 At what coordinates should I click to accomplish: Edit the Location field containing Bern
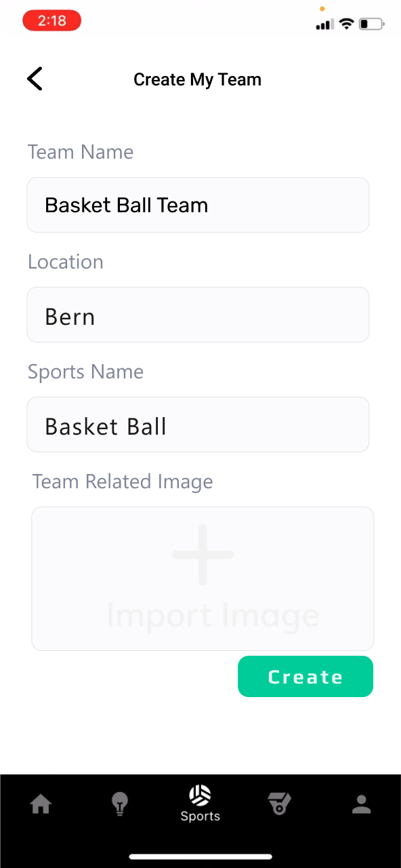[198, 315]
